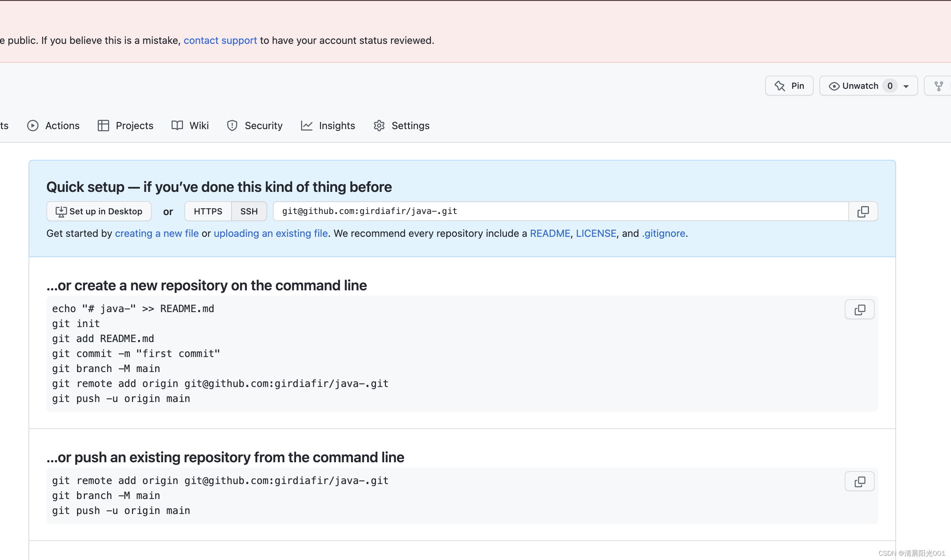Follow the creating a new file link
Viewport: 951px width, 560px height.
point(157,234)
